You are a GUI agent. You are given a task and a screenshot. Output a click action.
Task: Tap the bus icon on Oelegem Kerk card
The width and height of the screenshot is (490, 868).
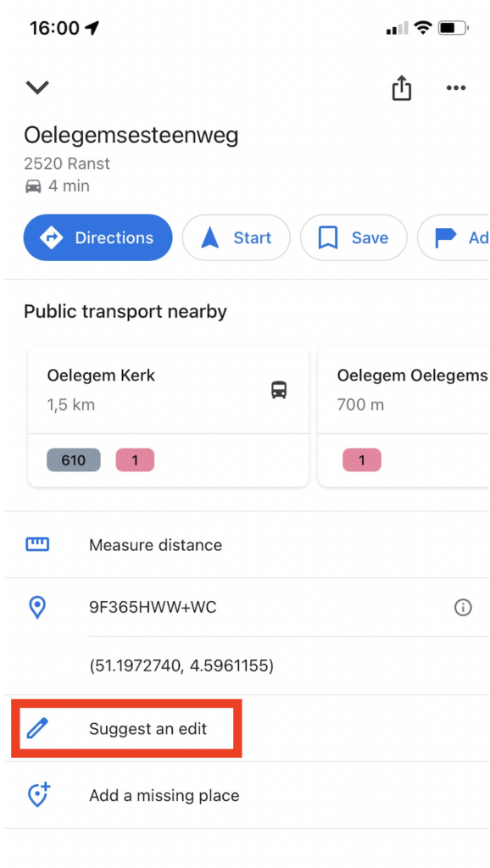pyautogui.click(x=279, y=390)
